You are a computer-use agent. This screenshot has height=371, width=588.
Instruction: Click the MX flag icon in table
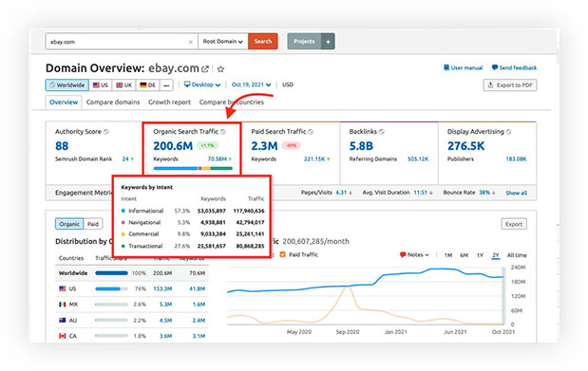coord(63,305)
